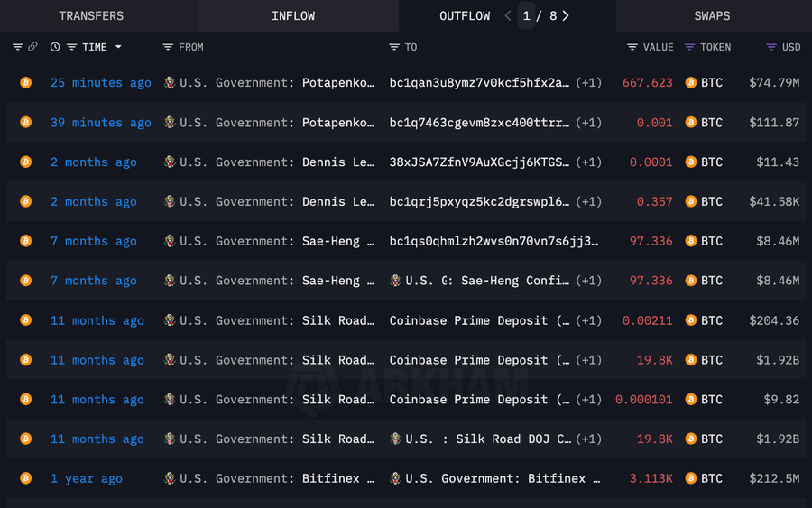Open Coinbase Prime Deposit on the $204.36 row

479,320
